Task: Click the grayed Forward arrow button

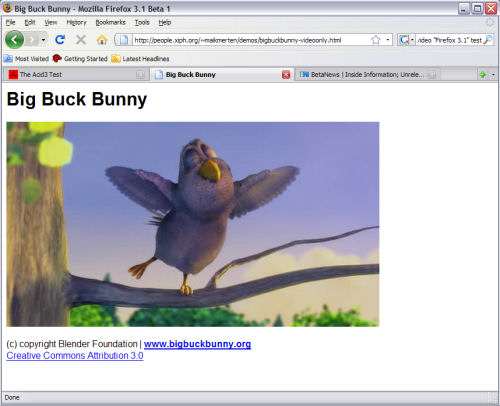Action: 32,40
